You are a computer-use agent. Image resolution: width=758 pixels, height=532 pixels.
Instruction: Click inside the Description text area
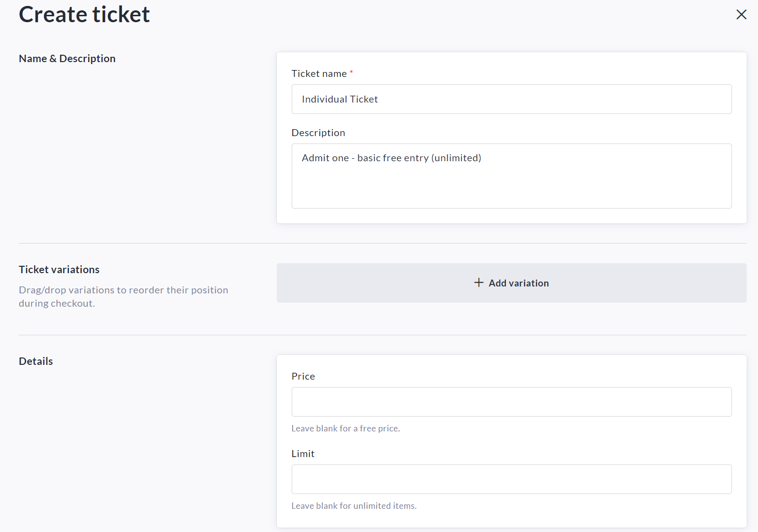click(x=511, y=182)
